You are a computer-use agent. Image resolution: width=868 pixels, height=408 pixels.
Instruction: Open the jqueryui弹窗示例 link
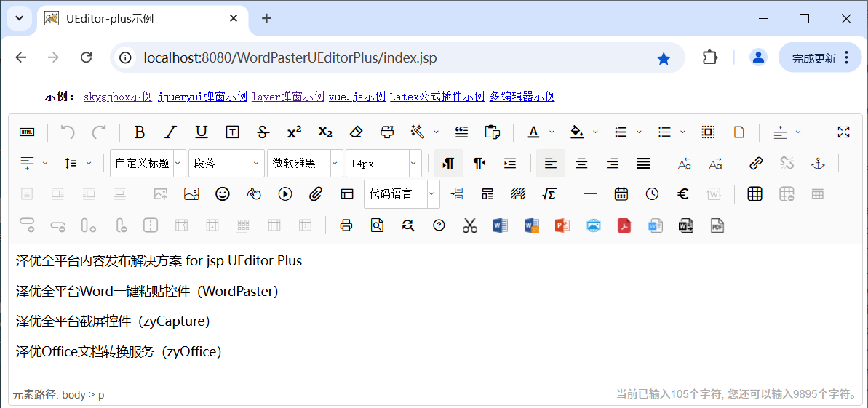[x=202, y=97]
